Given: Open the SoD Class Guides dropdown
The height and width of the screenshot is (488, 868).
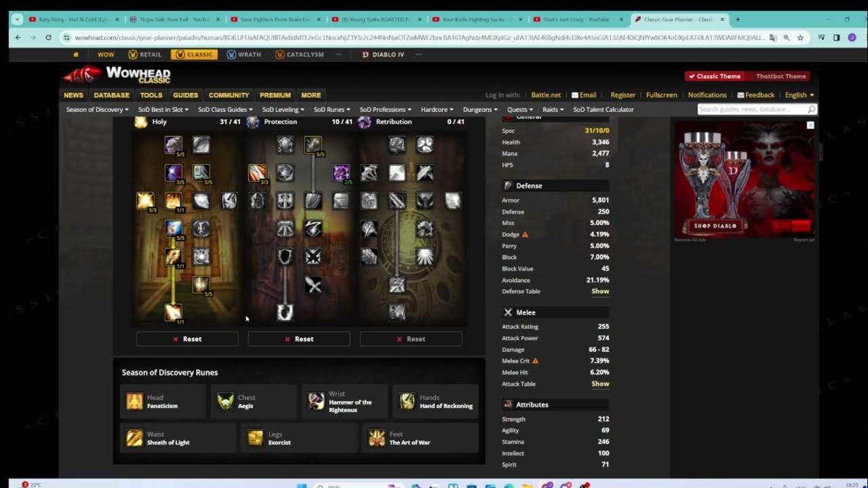Looking at the screenshot, I should (x=224, y=109).
